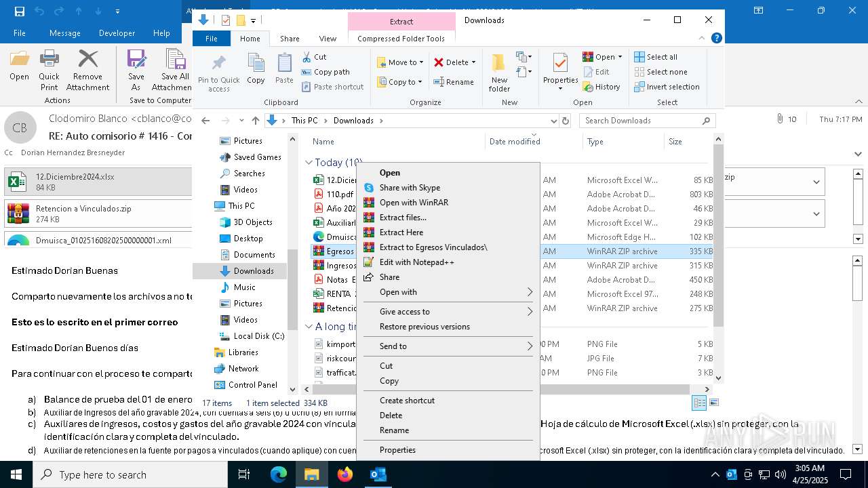Collapse the Today group in file list
The width and height of the screenshot is (868, 488).
point(309,163)
